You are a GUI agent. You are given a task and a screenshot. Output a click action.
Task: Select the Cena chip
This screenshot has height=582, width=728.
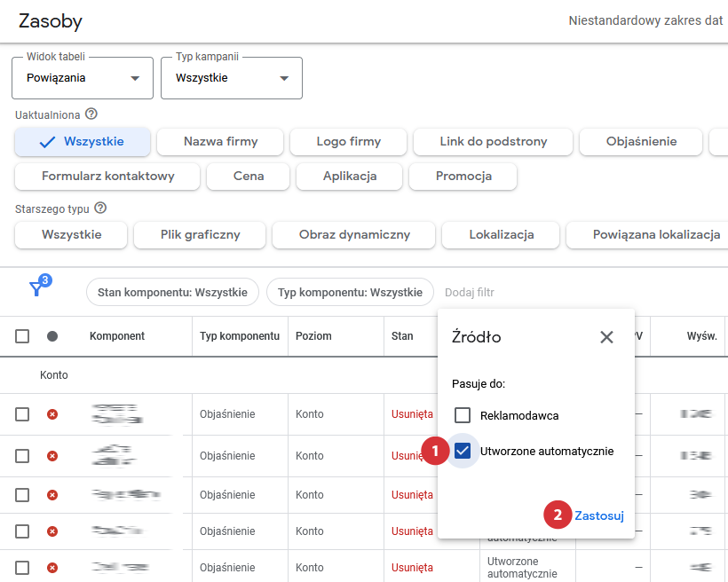tap(248, 177)
